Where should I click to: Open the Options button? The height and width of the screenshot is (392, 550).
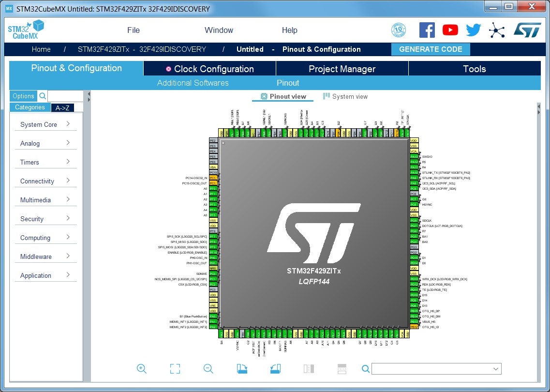[24, 96]
